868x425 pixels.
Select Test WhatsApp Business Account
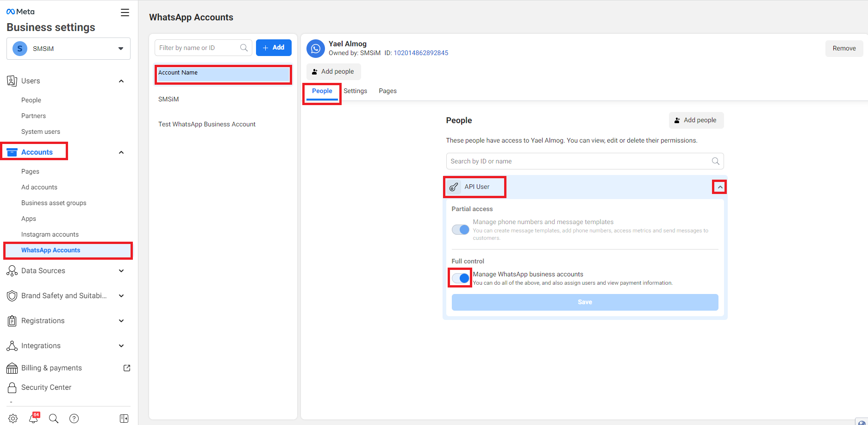point(207,125)
